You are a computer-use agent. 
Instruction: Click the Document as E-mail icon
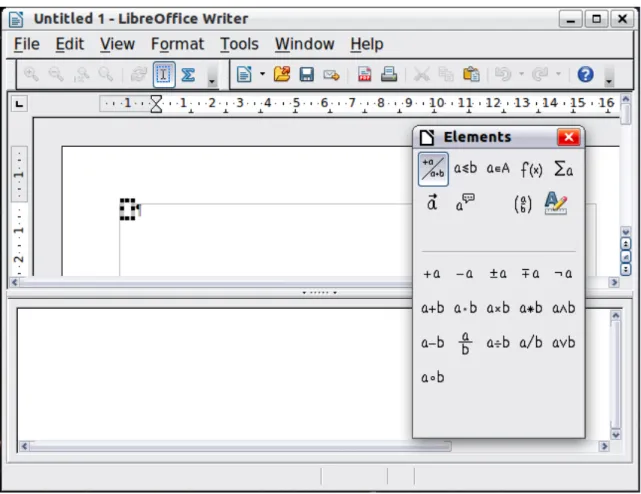pos(331,74)
